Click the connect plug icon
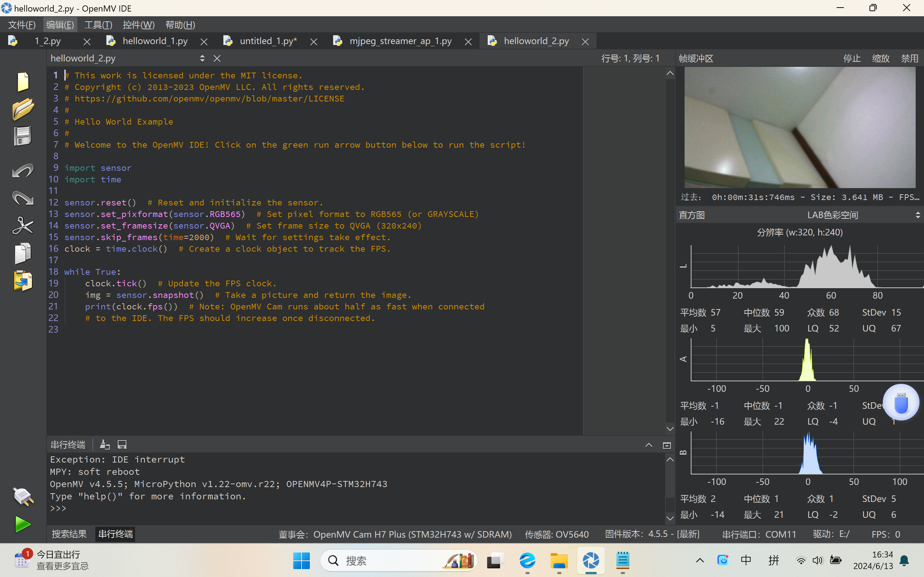924x577 pixels. 23,496
